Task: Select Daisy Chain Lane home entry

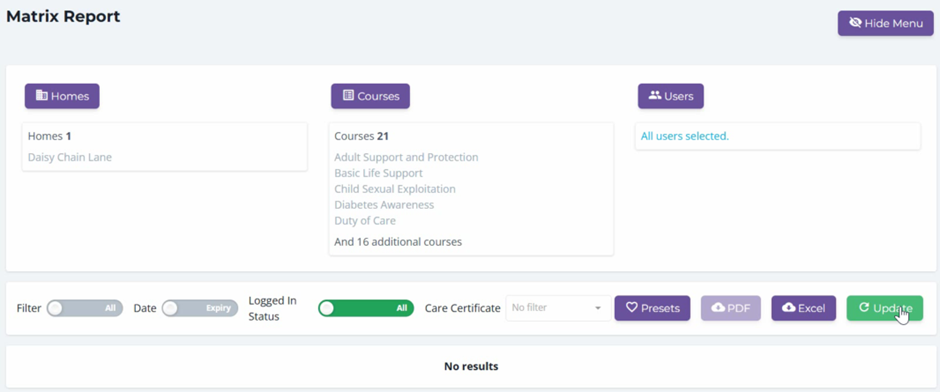Action: 70,158
